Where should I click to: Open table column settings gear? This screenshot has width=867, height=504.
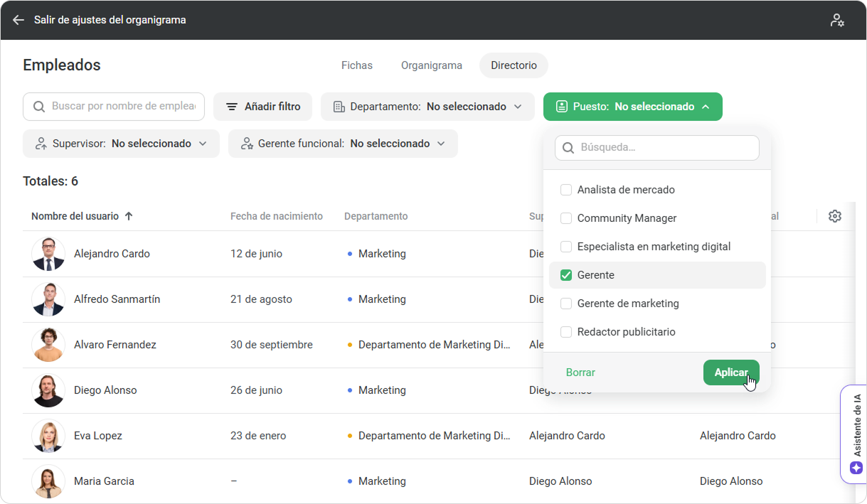click(x=835, y=216)
